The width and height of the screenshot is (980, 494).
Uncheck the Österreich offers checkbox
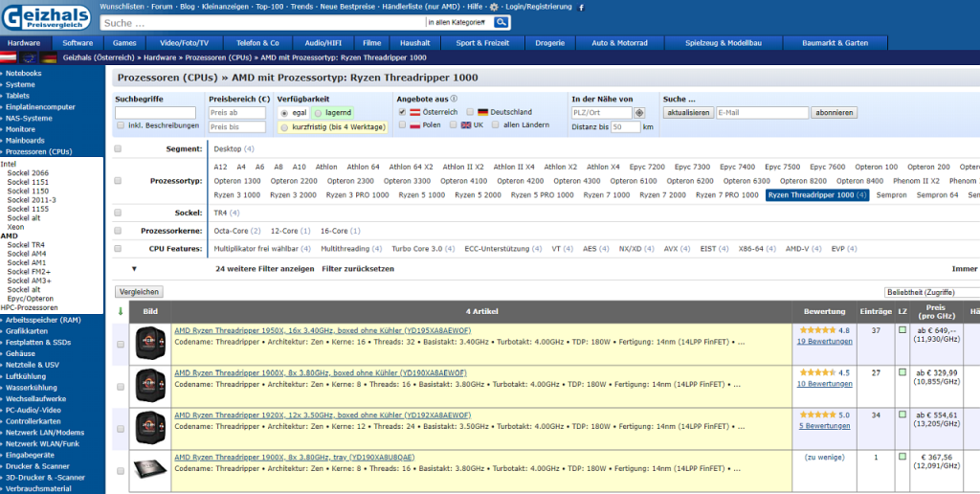(403, 112)
